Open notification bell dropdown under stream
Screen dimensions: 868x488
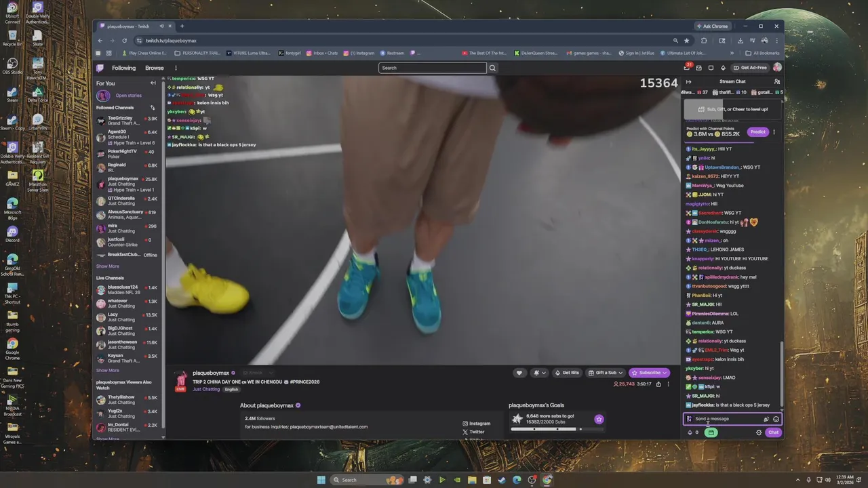(x=539, y=373)
